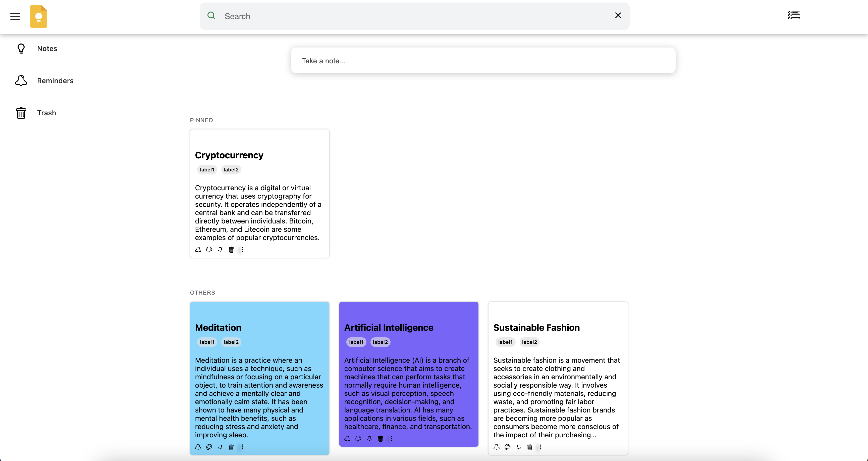This screenshot has height=461, width=868.
Task: Open Trash from the sidebar
Action: (46, 113)
